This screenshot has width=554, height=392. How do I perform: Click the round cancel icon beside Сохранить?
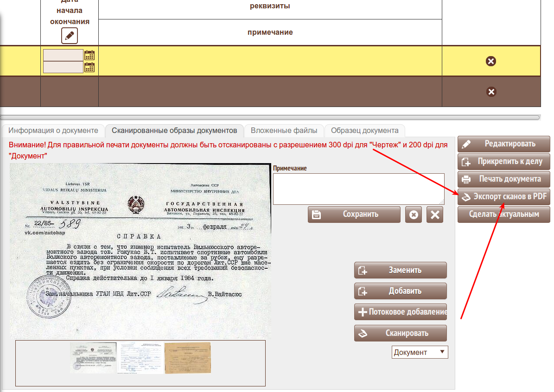click(414, 215)
